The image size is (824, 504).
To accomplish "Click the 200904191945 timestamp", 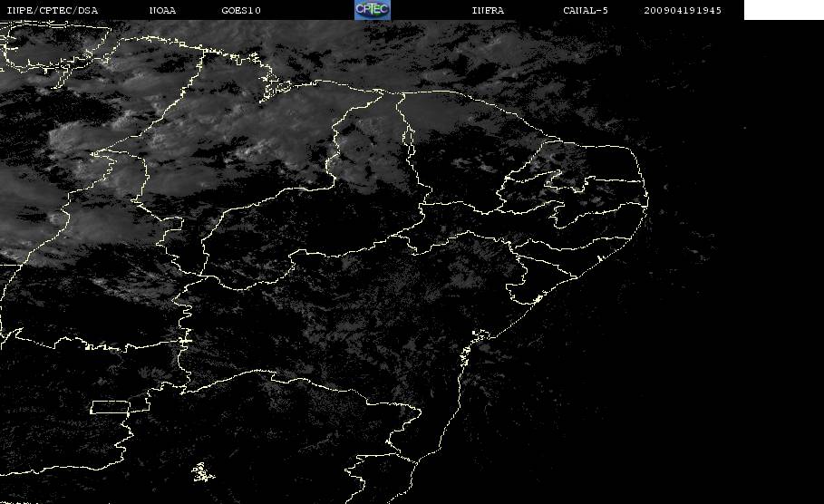I will (683, 11).
